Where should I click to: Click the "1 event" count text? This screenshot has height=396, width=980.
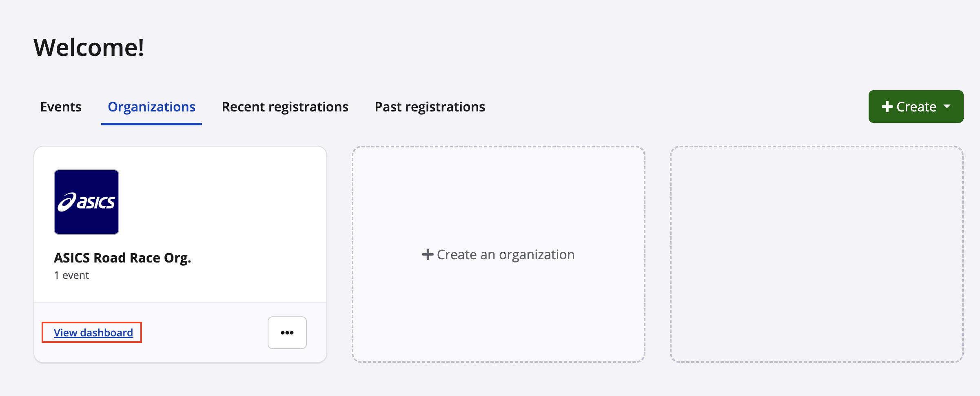coord(71,276)
